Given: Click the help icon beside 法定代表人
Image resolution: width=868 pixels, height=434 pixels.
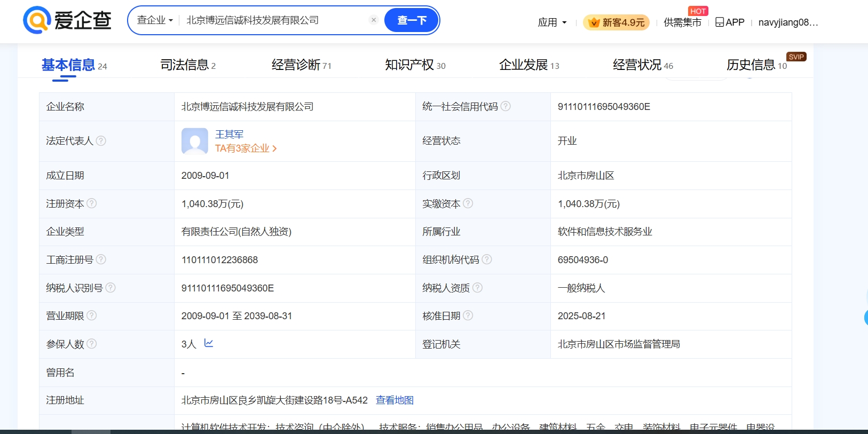Looking at the screenshot, I should [101, 141].
